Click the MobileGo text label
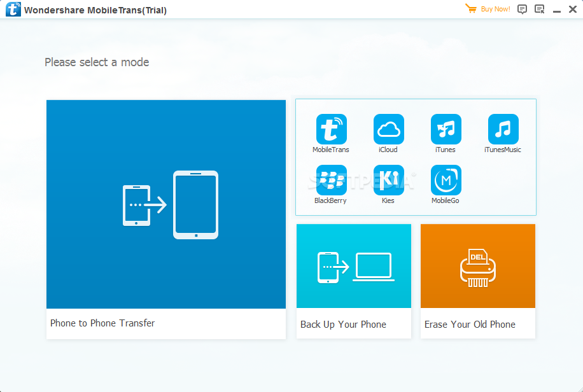Viewport: 583px width, 392px height. coord(445,200)
